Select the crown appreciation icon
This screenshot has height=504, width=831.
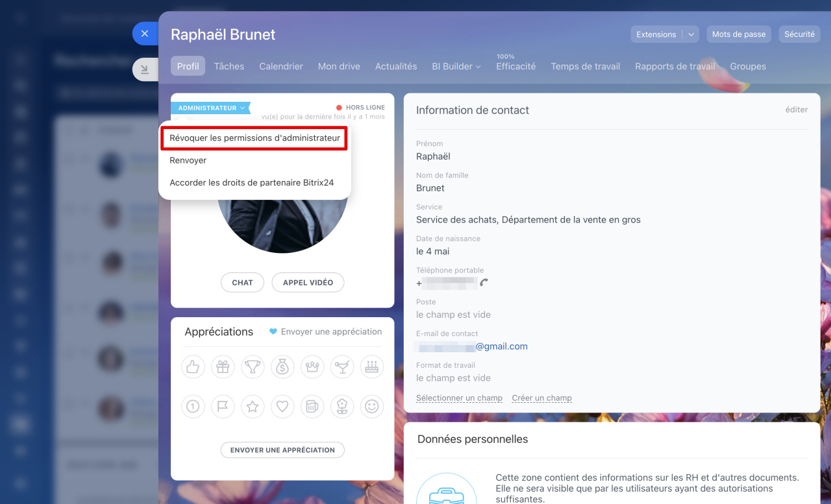click(x=312, y=367)
